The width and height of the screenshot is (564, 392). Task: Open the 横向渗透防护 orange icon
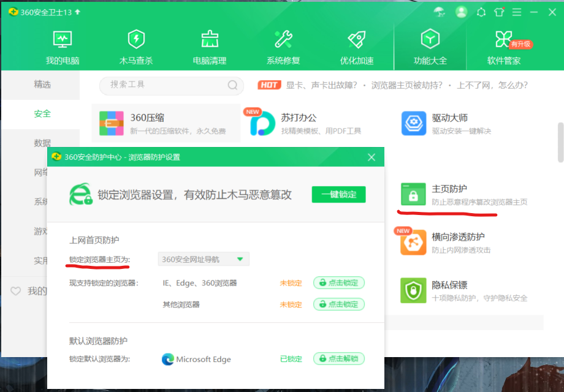point(413,243)
